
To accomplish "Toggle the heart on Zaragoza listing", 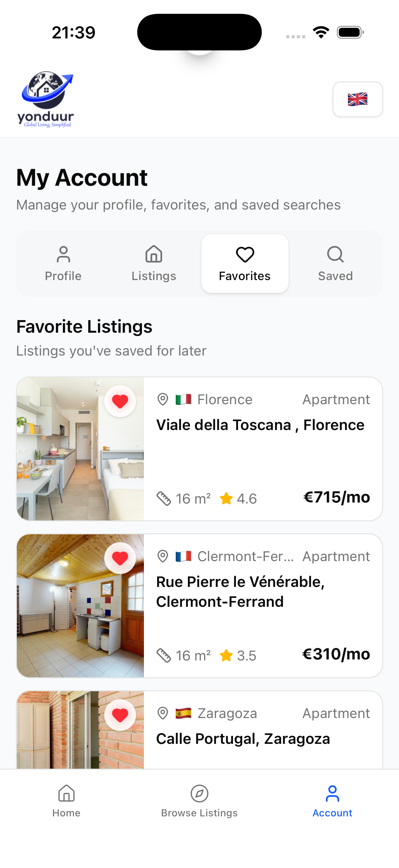I will (x=120, y=715).
